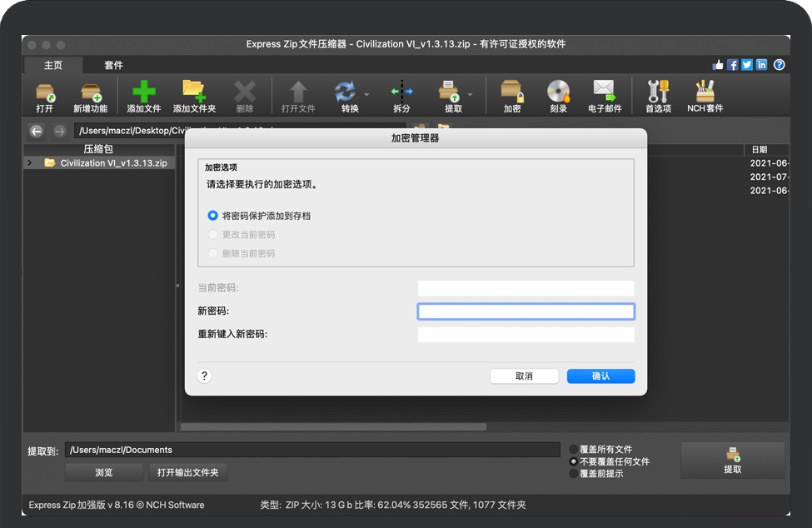Open an archive with the 打开 icon
This screenshot has width=812, height=528.
[46, 94]
